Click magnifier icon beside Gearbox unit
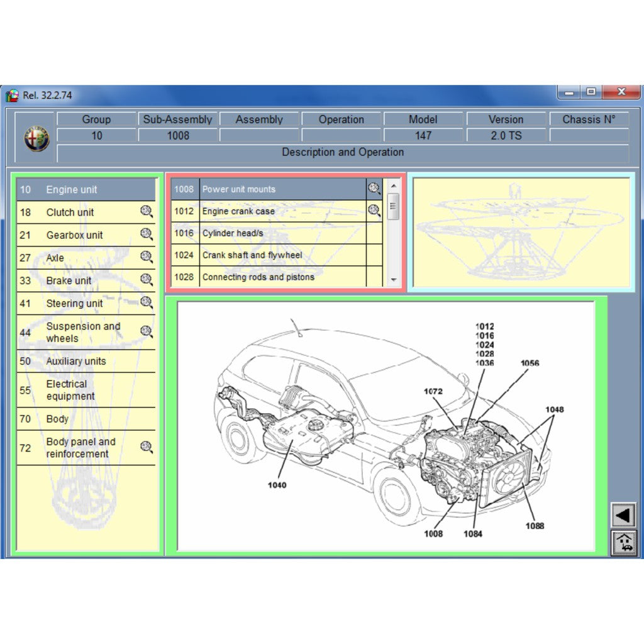Screen dimensions: 644x644 pos(147,235)
